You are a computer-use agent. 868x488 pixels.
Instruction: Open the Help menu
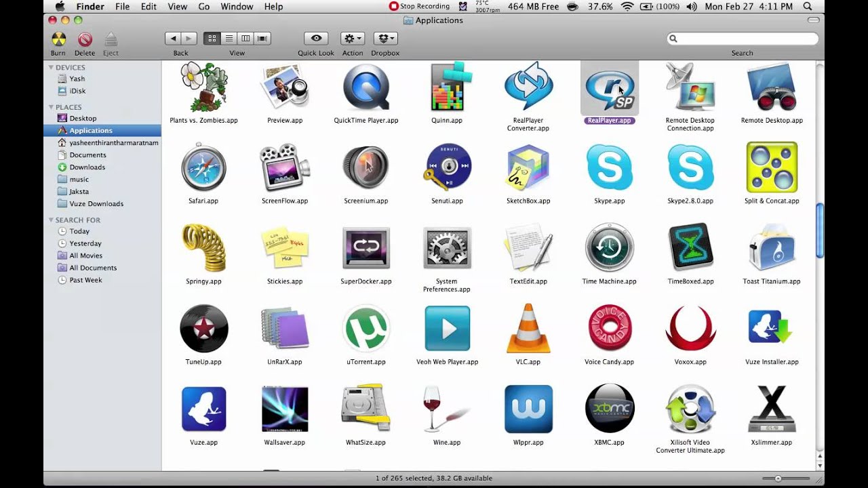coord(273,6)
